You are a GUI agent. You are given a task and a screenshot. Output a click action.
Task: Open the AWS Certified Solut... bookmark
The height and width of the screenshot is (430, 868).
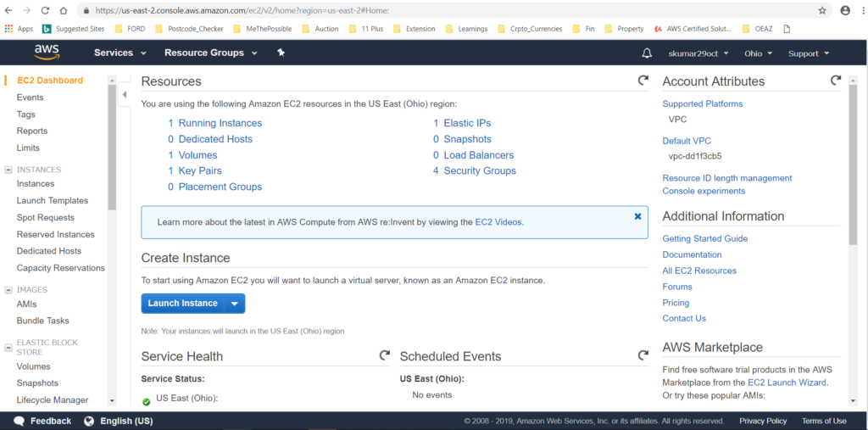tap(693, 29)
